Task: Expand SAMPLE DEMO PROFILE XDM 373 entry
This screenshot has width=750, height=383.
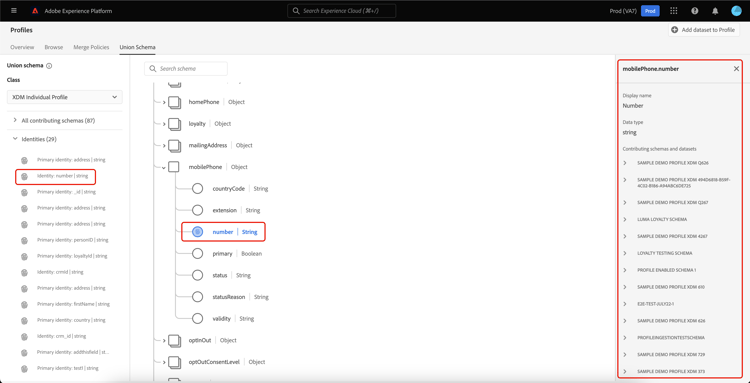Action: [x=625, y=372]
